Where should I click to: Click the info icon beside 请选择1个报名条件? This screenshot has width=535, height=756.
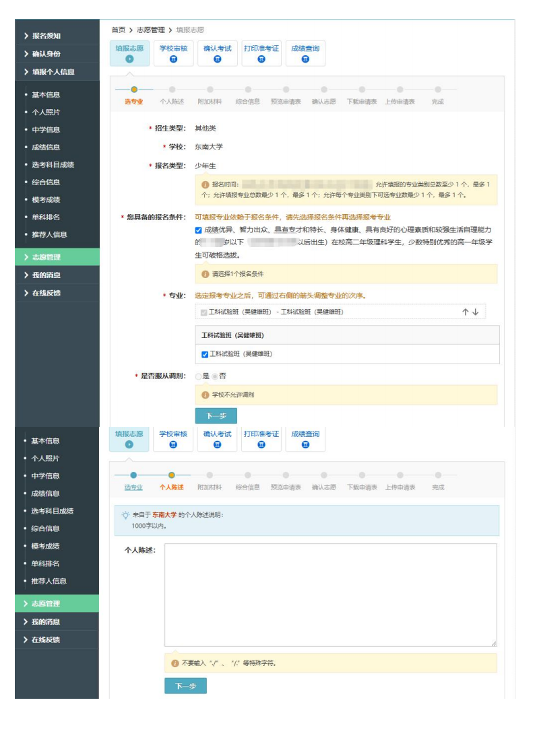(x=205, y=274)
